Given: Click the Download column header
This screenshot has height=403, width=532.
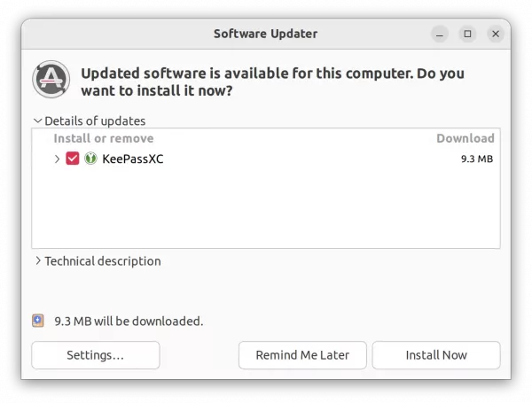Looking at the screenshot, I should pyautogui.click(x=465, y=138).
